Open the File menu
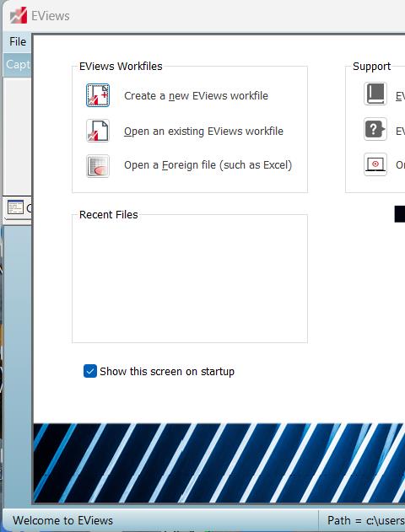Screen dimensions: 405x532 18,41
